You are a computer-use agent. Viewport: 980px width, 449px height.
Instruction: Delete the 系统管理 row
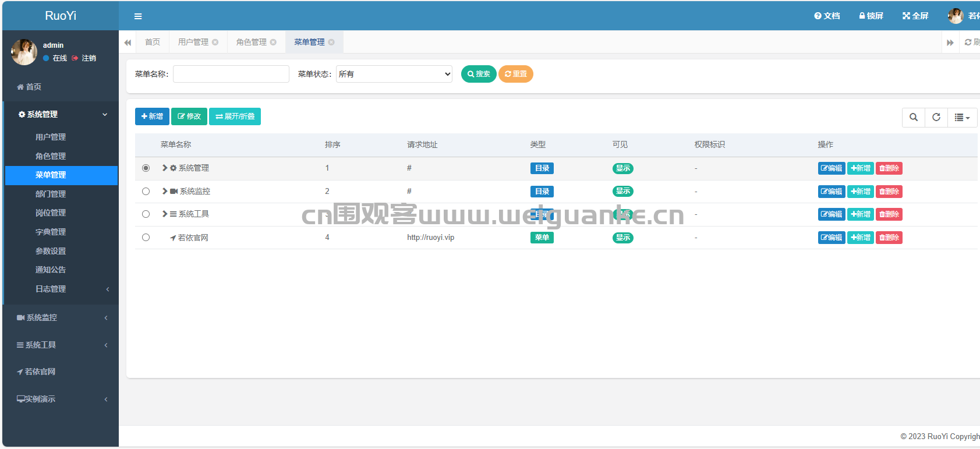889,168
